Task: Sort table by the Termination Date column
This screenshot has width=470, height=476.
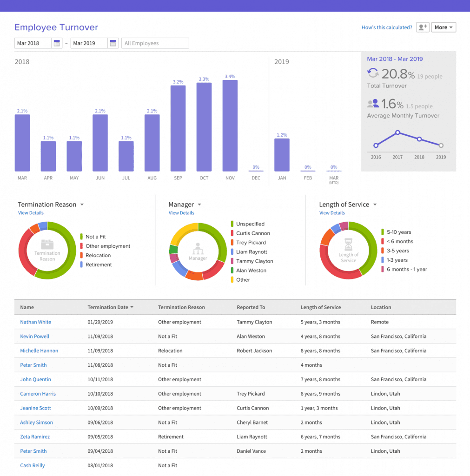Action: (110, 307)
